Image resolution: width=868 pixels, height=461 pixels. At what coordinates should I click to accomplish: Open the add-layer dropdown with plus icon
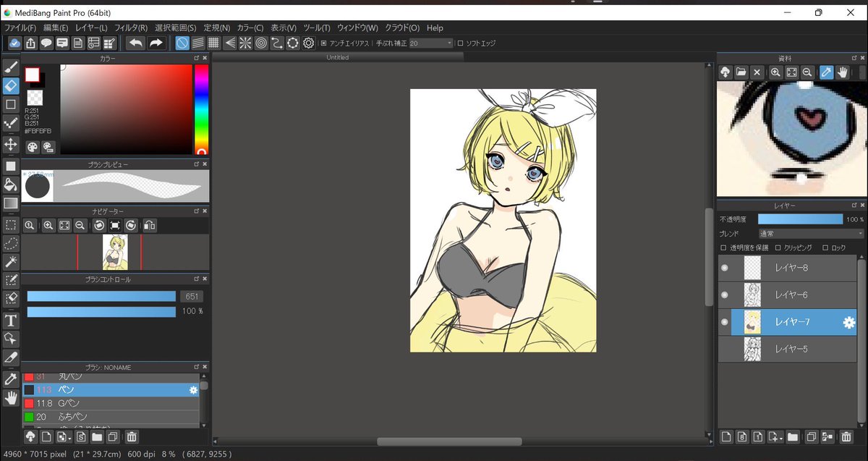pos(775,436)
